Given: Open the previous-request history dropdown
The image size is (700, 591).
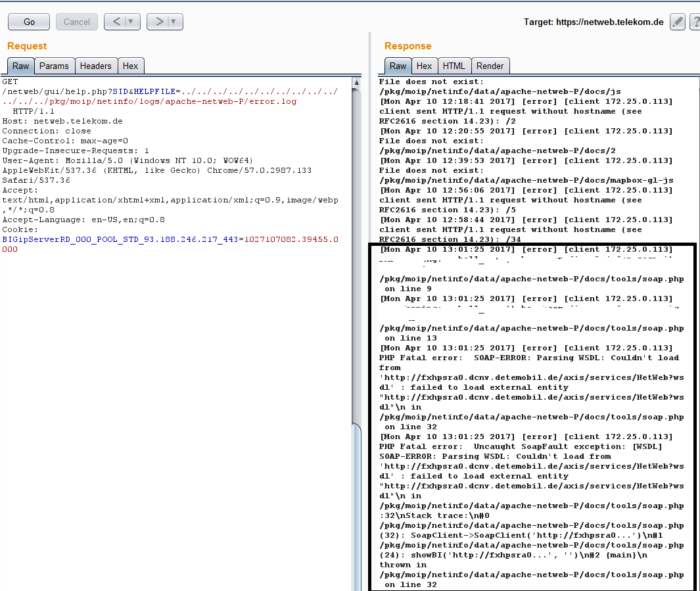Looking at the screenshot, I should [x=131, y=22].
